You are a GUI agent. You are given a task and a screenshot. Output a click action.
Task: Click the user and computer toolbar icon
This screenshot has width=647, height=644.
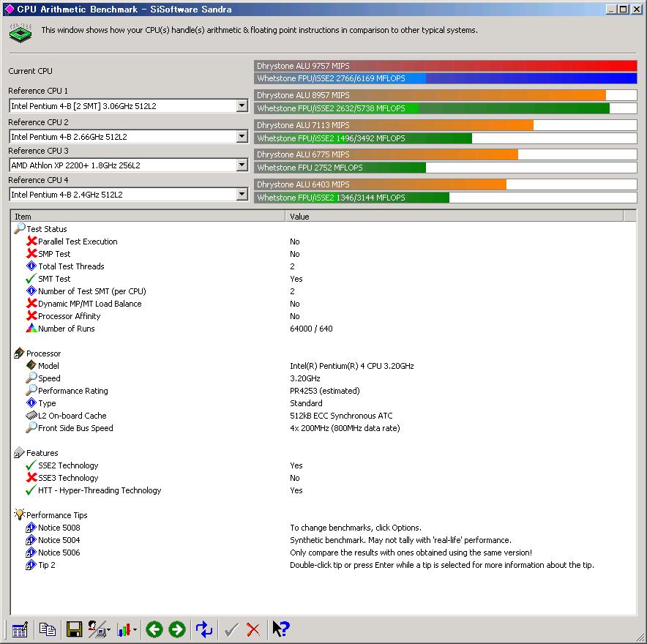pos(99,629)
